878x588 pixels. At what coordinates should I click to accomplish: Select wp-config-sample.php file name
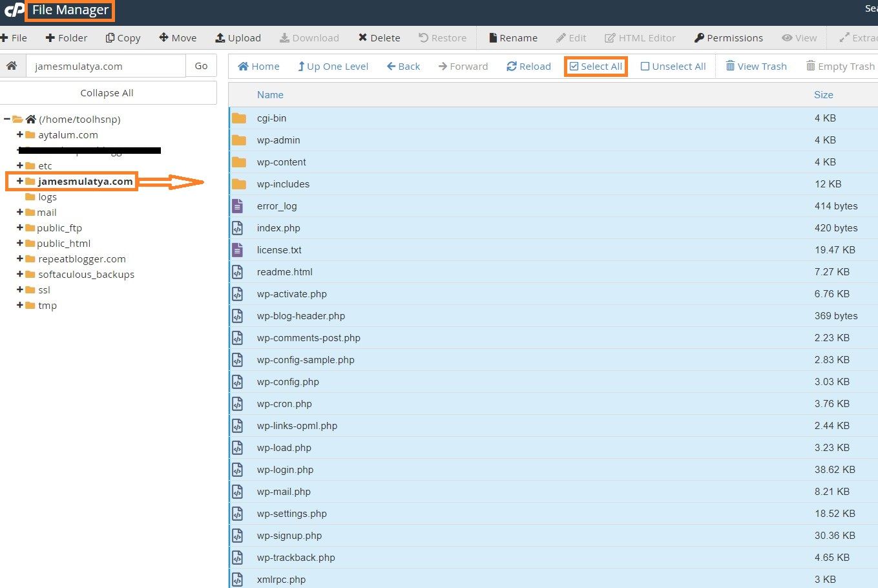coord(306,360)
